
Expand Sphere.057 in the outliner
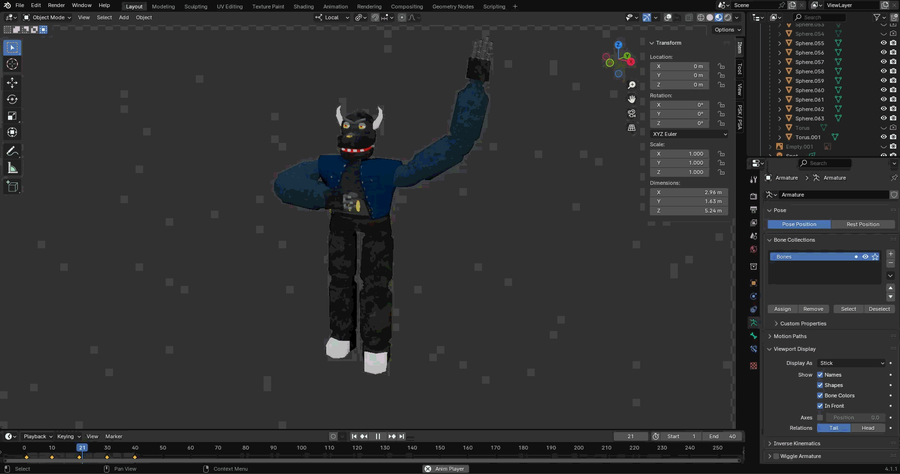(x=779, y=62)
